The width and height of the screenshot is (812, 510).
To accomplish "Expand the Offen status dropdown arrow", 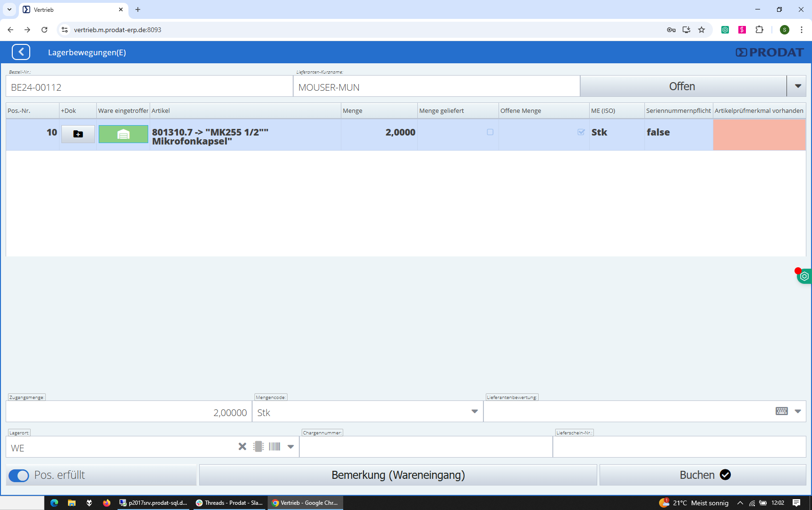I will coord(798,86).
